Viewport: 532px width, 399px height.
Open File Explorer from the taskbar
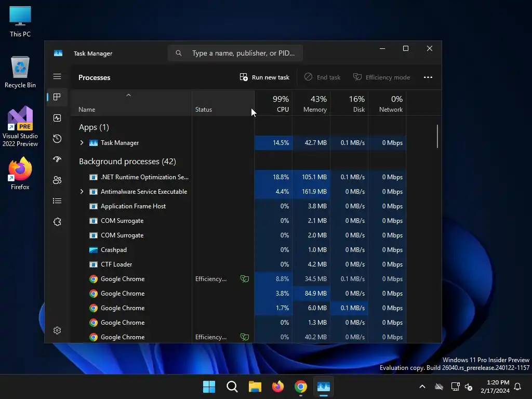tap(255, 387)
